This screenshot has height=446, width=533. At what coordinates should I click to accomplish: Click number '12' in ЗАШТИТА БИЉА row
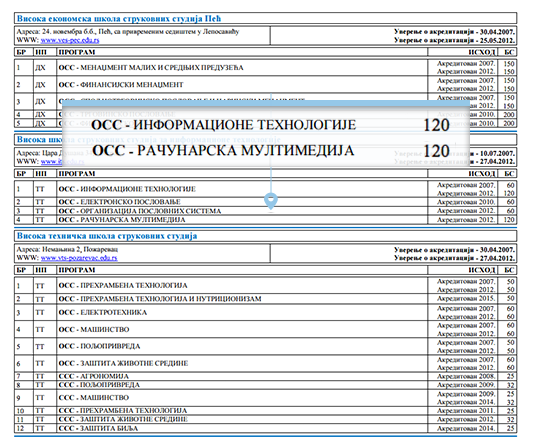point(20,428)
